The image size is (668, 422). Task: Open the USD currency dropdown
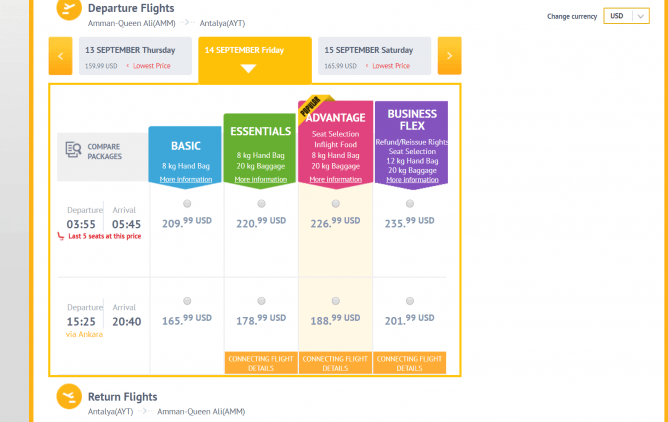point(627,16)
